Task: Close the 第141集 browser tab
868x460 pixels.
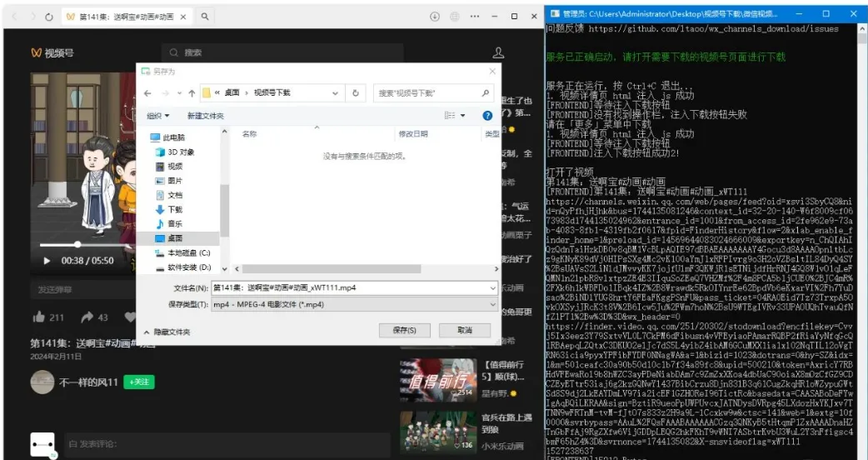Action: 185,17
